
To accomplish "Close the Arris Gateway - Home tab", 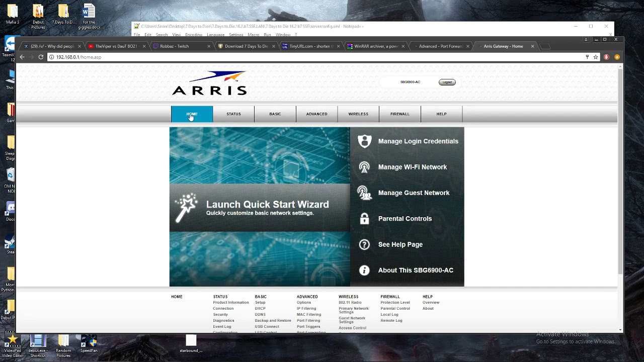I will pyautogui.click(x=532, y=46).
